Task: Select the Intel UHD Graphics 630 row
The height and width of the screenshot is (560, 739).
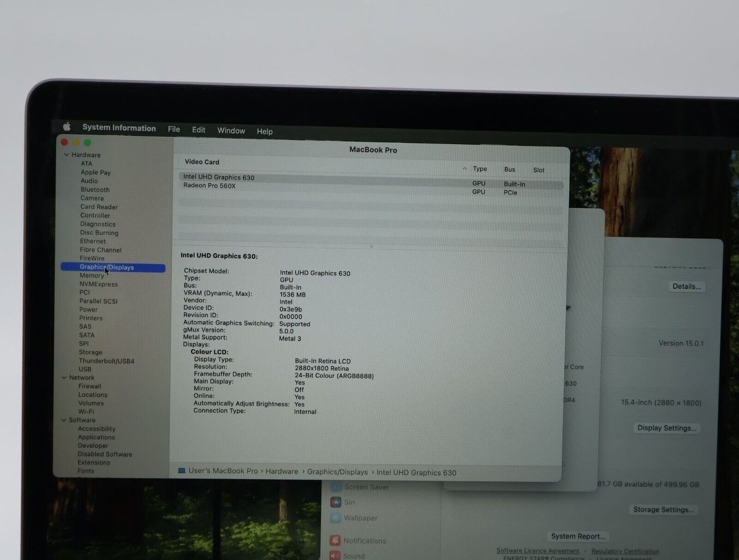Action: (x=372, y=180)
